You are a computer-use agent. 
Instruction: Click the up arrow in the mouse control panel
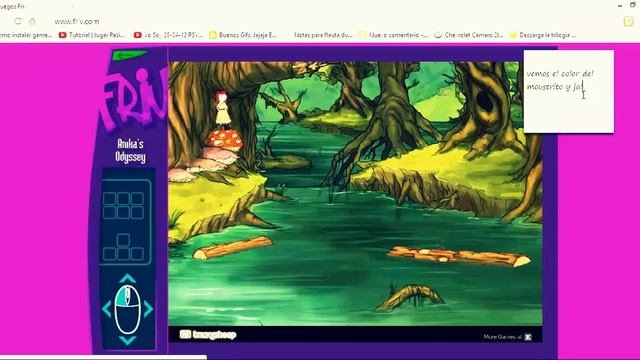coord(127,278)
